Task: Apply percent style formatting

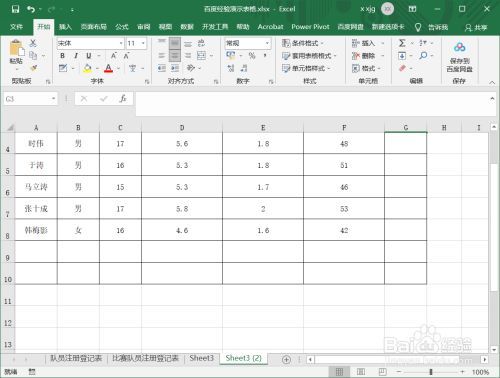Action: click(252, 56)
